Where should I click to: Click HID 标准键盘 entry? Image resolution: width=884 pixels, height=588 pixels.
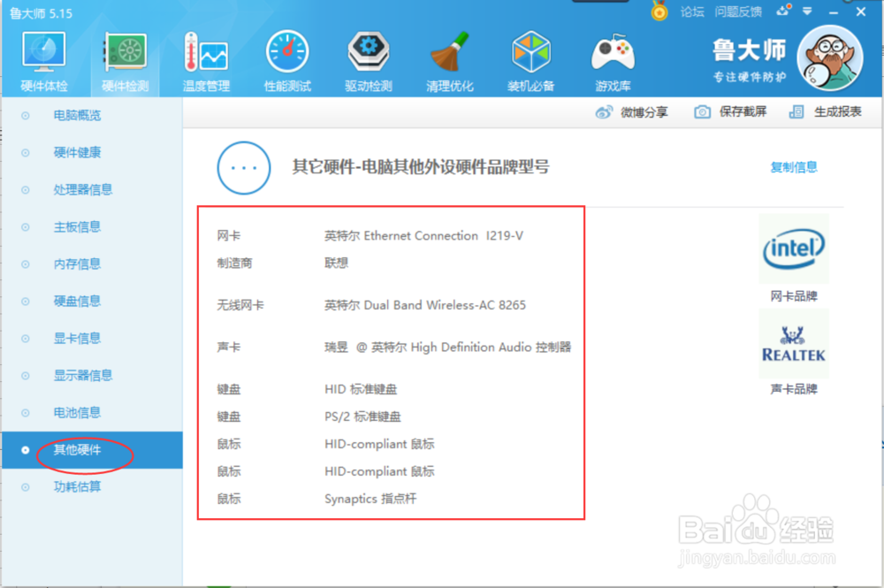361,390
